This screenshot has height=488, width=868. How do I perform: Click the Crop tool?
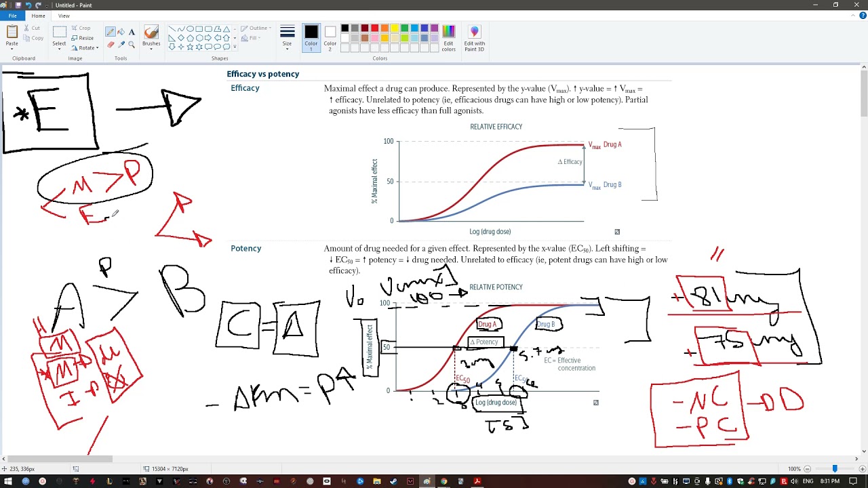click(x=80, y=28)
